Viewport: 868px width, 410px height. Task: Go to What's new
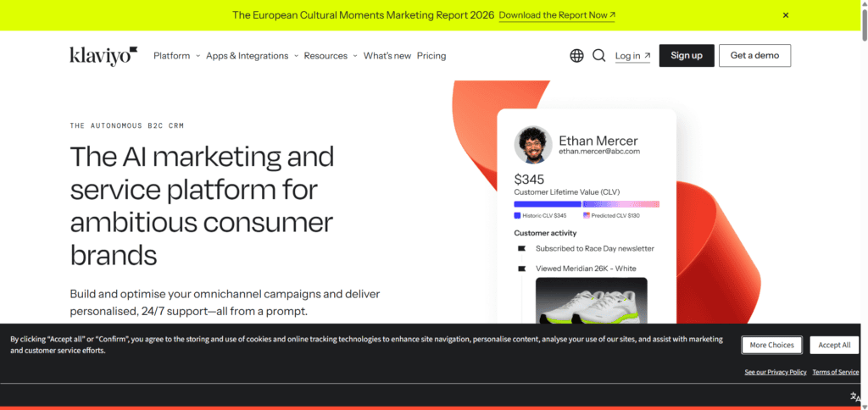point(387,56)
